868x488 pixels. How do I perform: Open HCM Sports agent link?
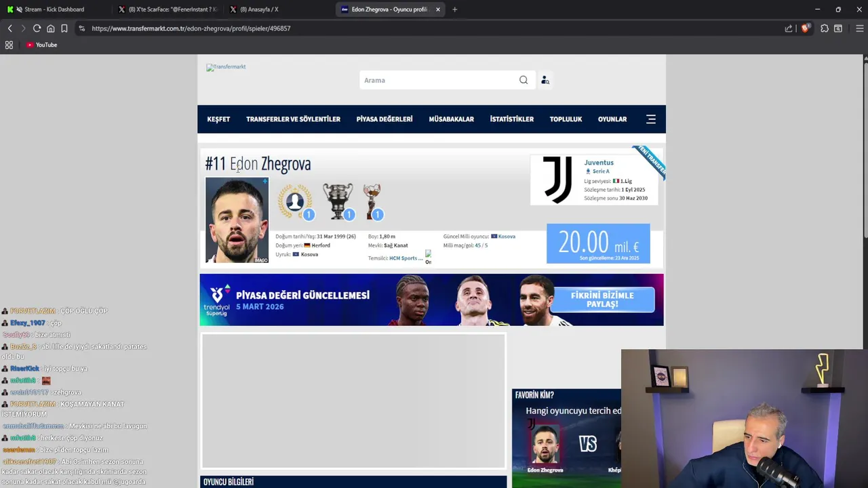(406, 258)
